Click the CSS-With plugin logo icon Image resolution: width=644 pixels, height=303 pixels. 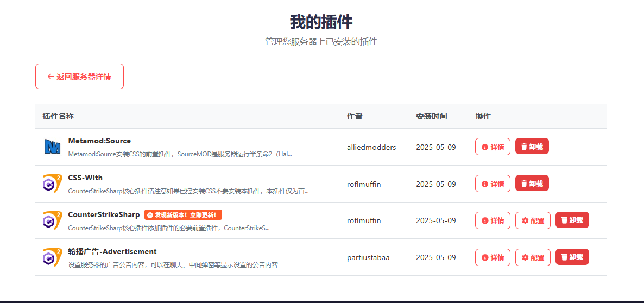[52, 184]
